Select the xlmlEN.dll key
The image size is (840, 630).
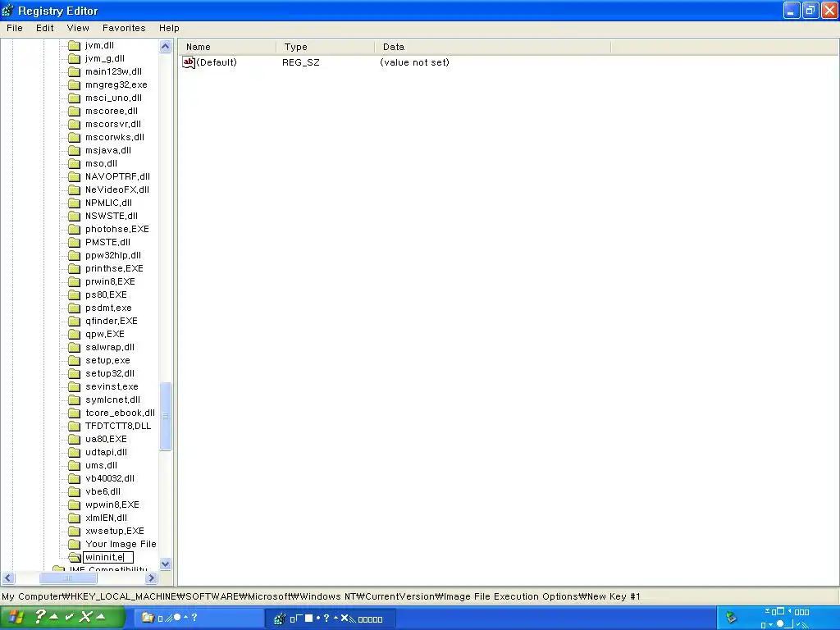point(106,518)
